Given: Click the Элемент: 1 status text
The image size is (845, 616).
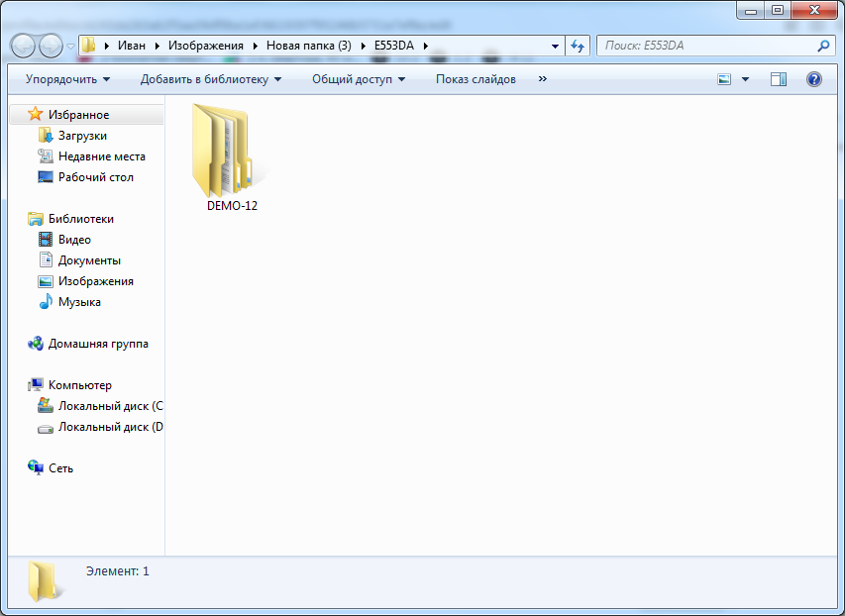Looking at the screenshot, I should (x=118, y=571).
